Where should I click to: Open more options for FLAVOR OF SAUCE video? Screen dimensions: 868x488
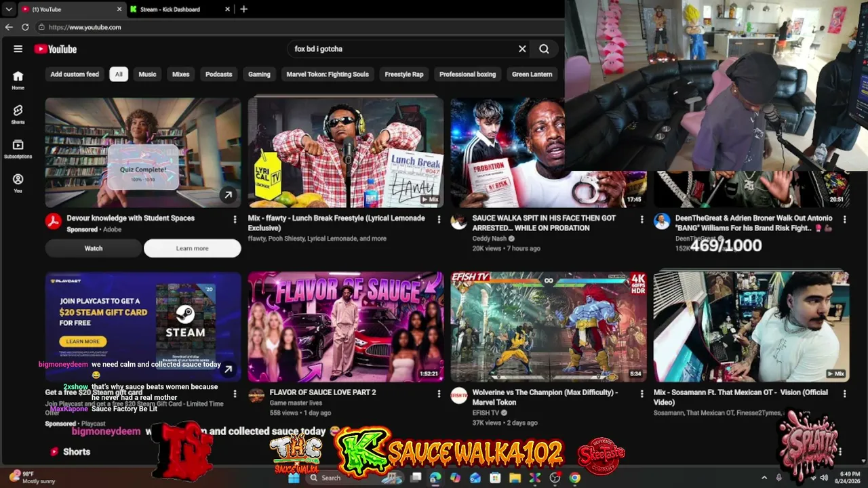[x=439, y=394]
